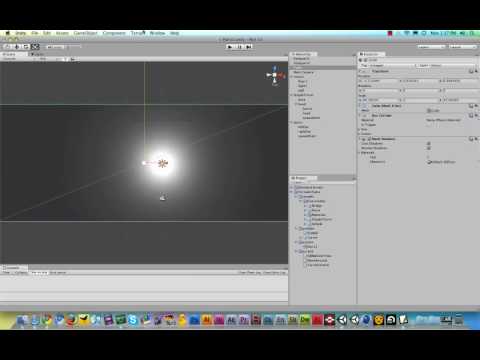Select the Rotate transform tool
480x360 pixels.
pyautogui.click(x=26, y=47)
